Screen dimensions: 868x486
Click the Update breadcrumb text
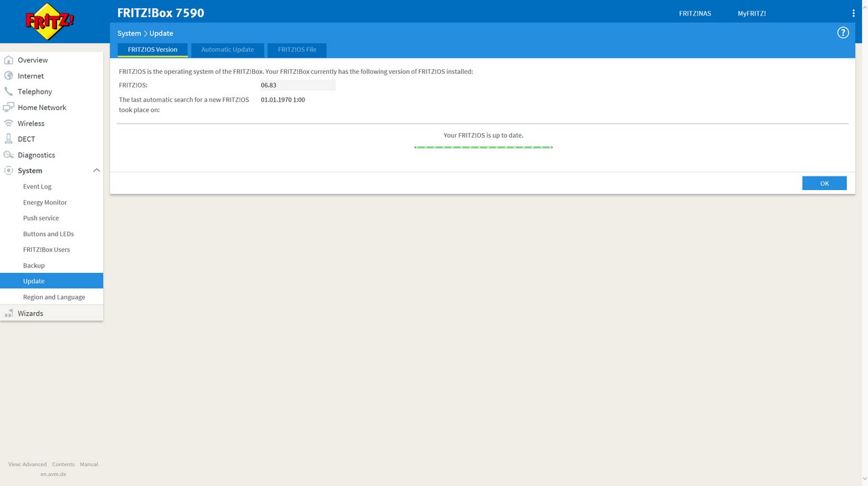click(161, 33)
